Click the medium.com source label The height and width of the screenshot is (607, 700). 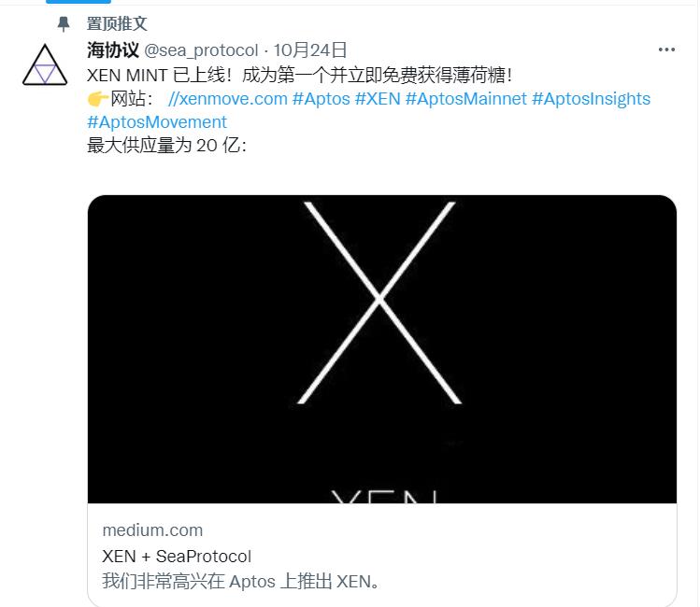click(x=152, y=530)
